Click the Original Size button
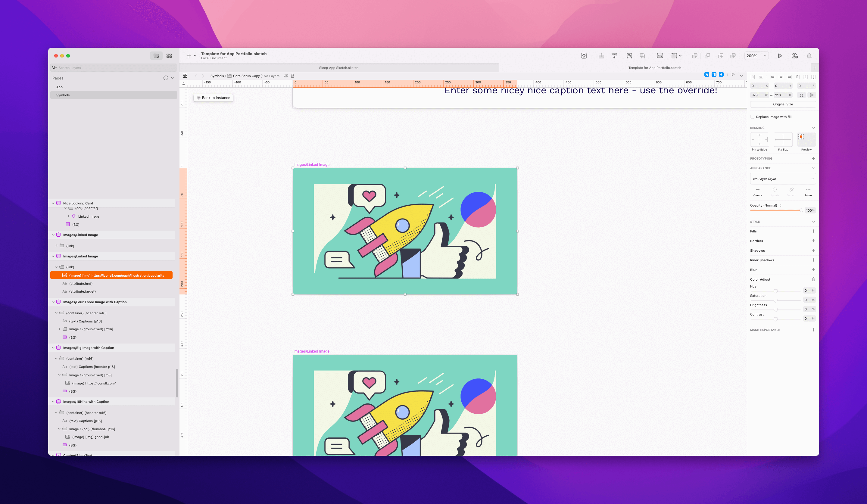 (783, 104)
